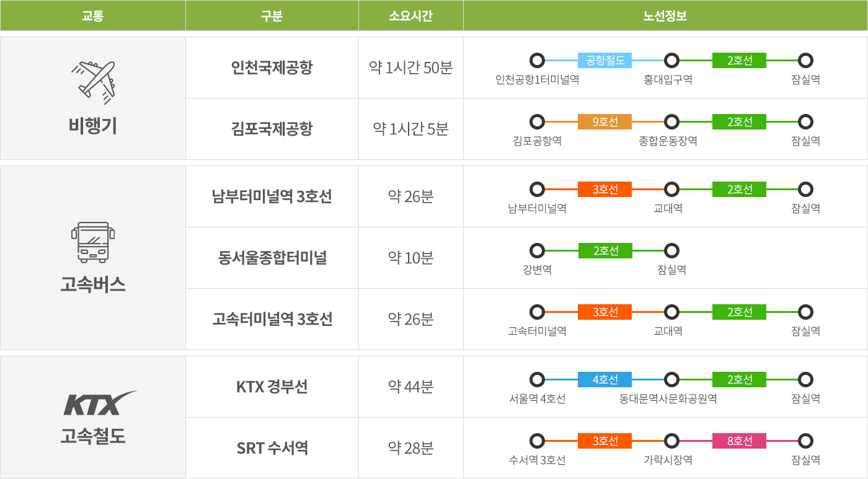
Task: Select the 소요시간 column header
Action: click(410, 16)
